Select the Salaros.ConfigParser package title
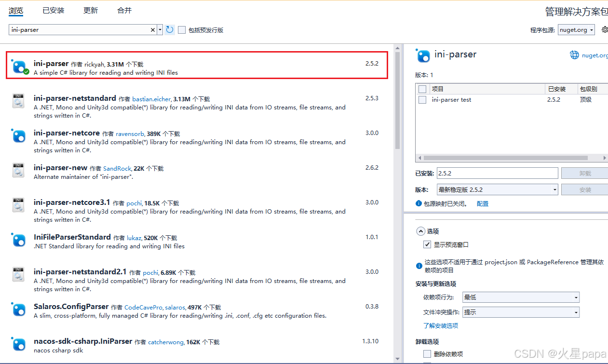Screen dimensions: 608x364 [x=71, y=307]
